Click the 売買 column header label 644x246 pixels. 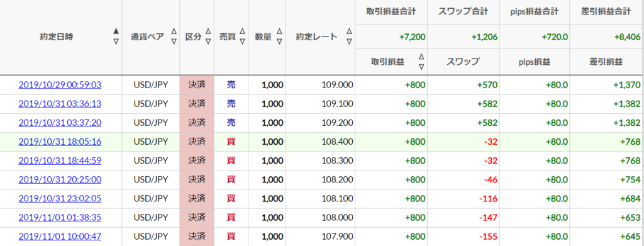pyautogui.click(x=228, y=36)
